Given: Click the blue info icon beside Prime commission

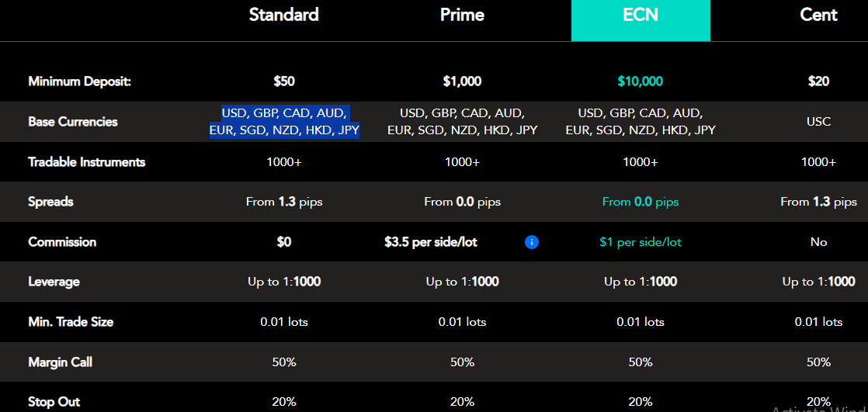Looking at the screenshot, I should [x=532, y=242].
